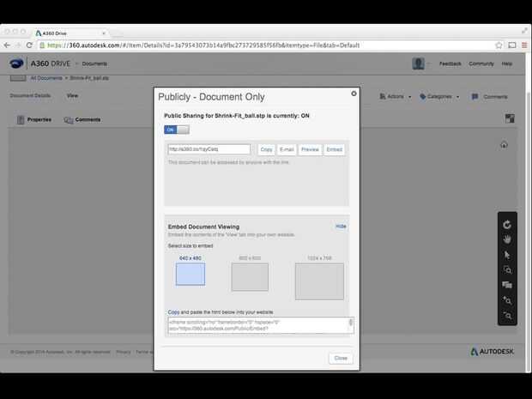Click the Privacy footer link
Image resolution: width=532 pixels, height=399 pixels.
click(x=124, y=352)
